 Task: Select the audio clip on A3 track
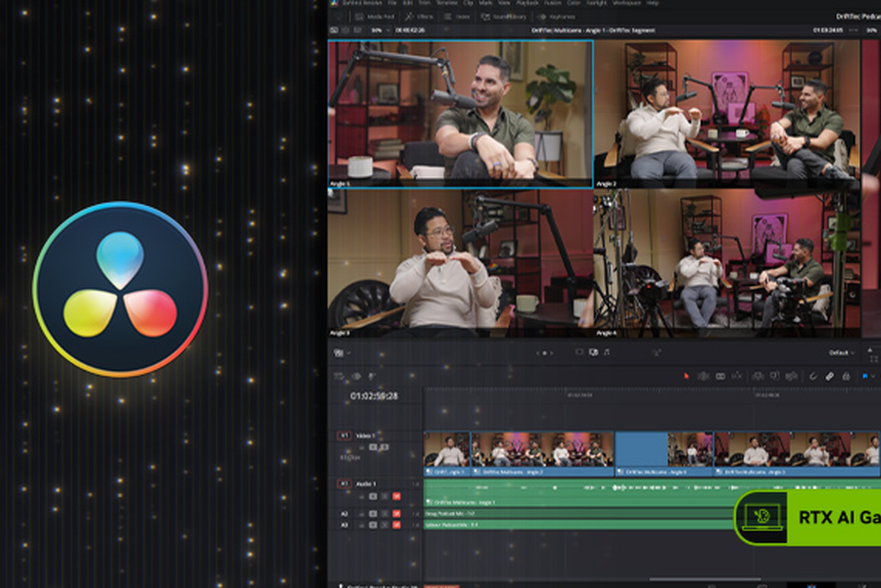pos(580,525)
